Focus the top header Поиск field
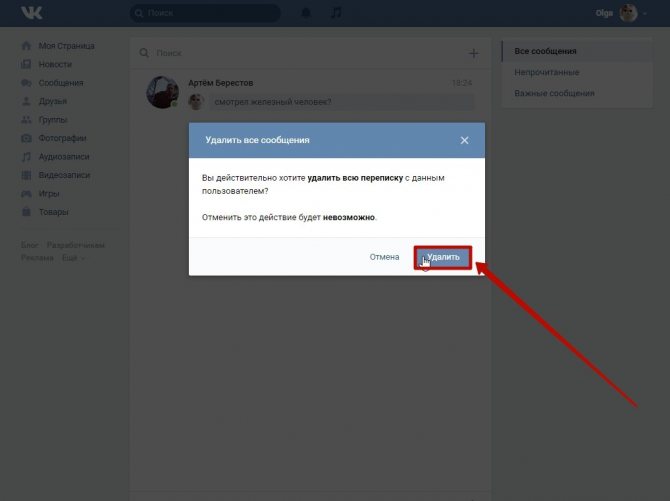 (205, 13)
